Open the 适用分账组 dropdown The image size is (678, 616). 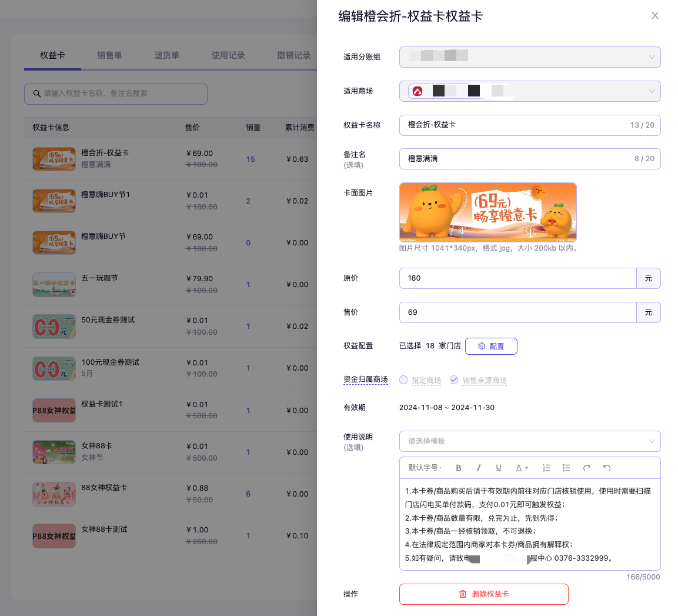point(529,57)
